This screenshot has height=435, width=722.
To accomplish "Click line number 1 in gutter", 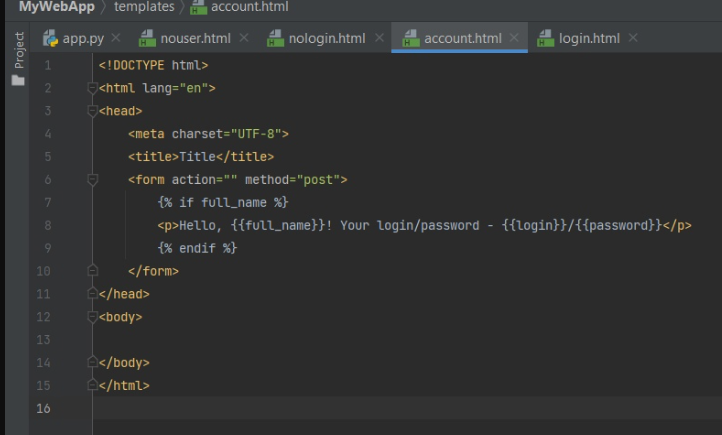I will pos(48,65).
